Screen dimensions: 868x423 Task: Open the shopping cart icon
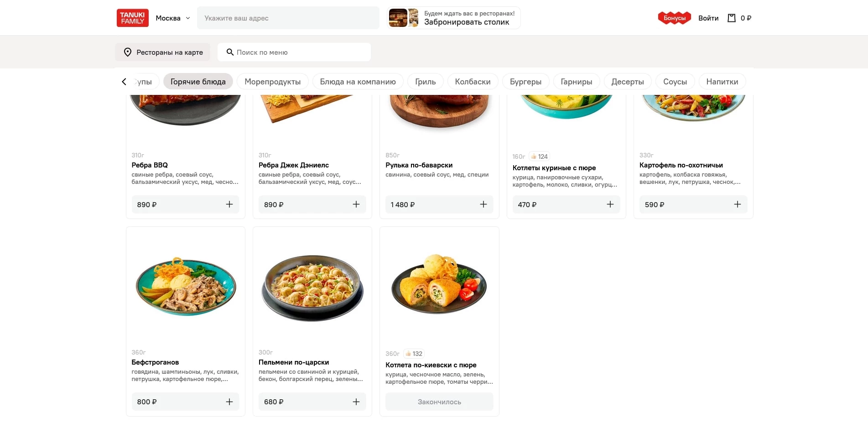click(x=732, y=18)
